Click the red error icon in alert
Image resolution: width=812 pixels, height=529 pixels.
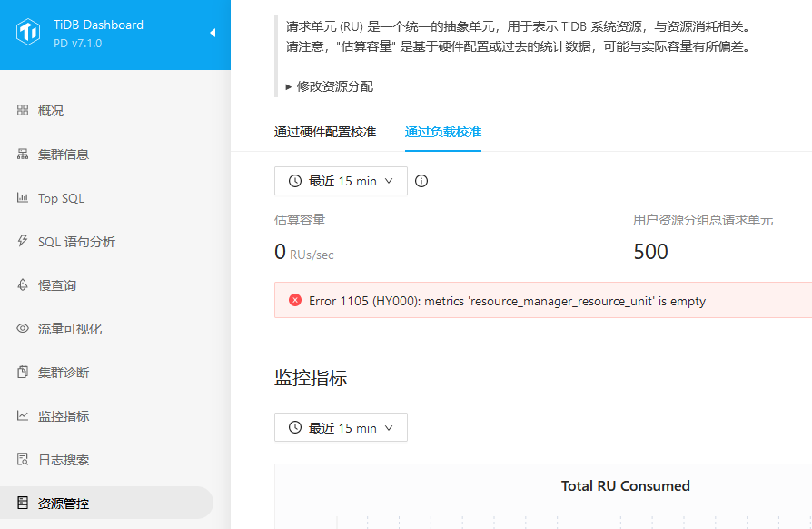(295, 301)
